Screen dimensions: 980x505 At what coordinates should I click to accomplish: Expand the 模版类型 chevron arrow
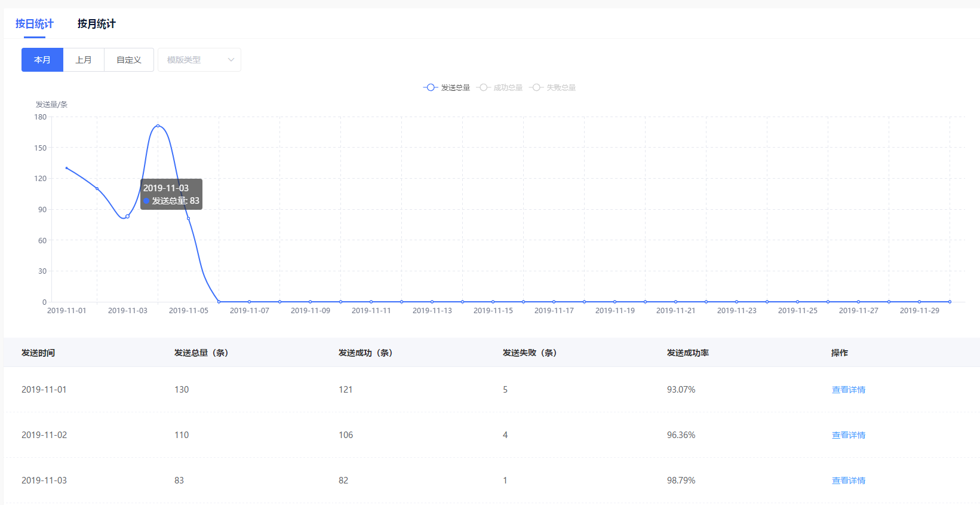tap(231, 60)
